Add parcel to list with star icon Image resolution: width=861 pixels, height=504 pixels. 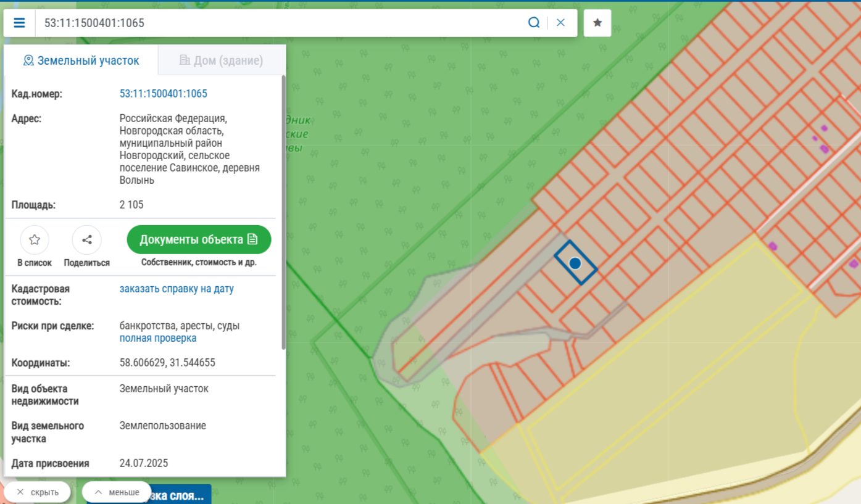(x=35, y=240)
